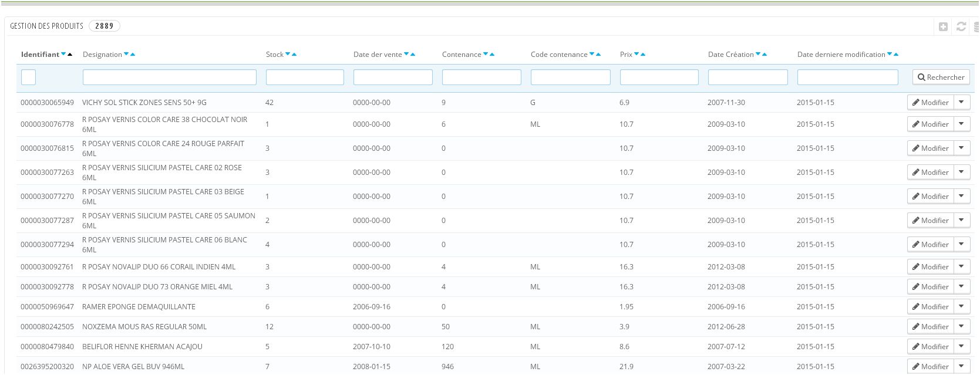Modify RAMER EPONGE DEMAQUILLANTE product
Screen dimensions: 980x375
pos(930,306)
